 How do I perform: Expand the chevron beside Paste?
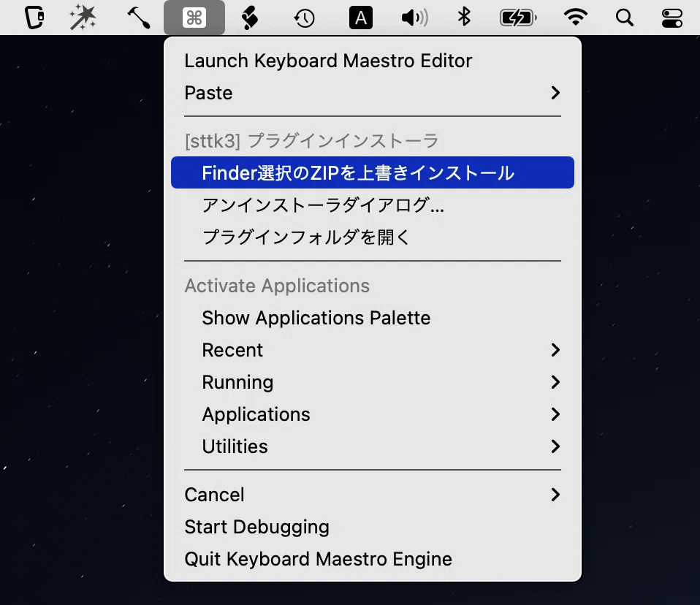555,93
